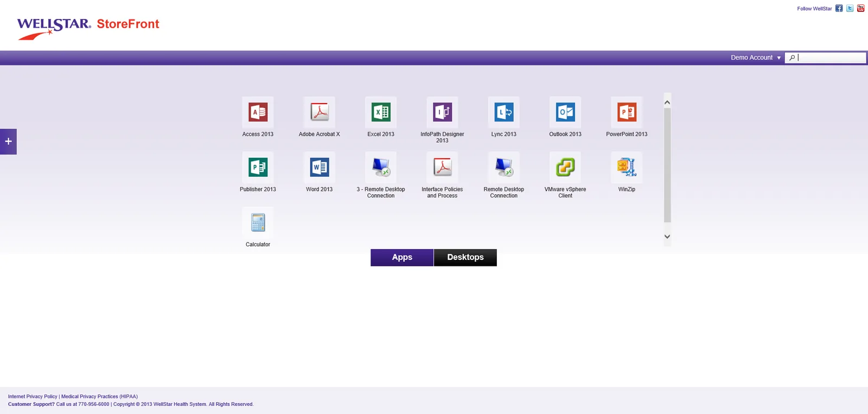
Task: Visit WellStar's Twitter page icon
Action: [x=850, y=8]
